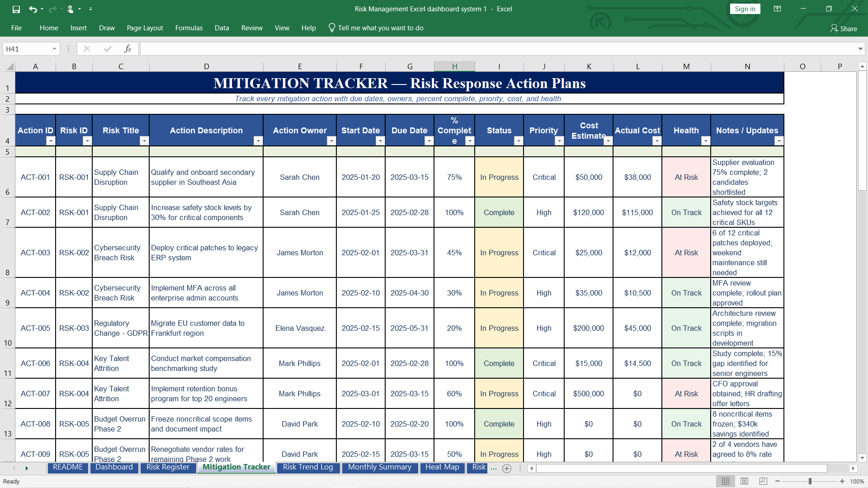Click the vertical scrollbar down arrow
868x488 pixels.
coord(862,458)
